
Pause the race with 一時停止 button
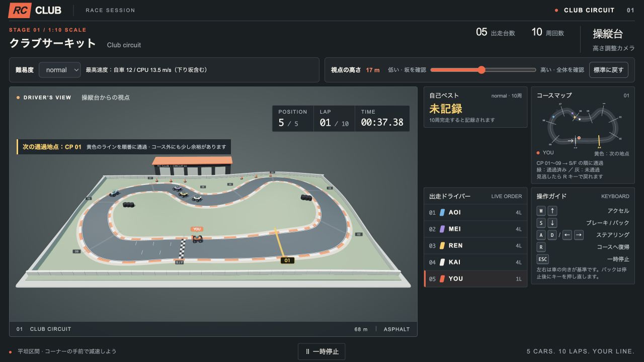[321, 351]
